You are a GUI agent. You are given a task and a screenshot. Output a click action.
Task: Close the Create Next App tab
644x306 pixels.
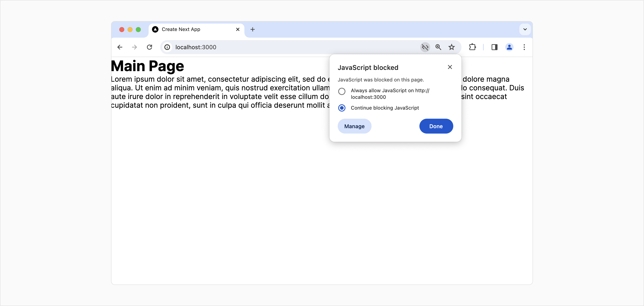tap(238, 29)
